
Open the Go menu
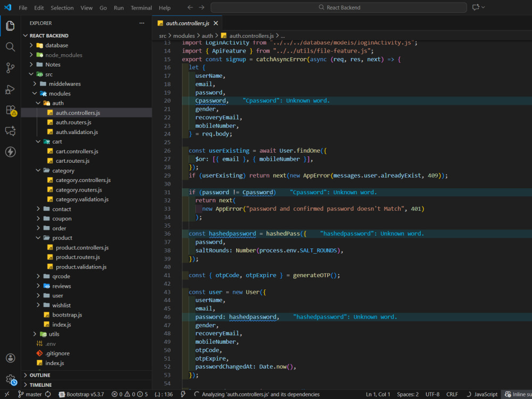click(x=103, y=8)
